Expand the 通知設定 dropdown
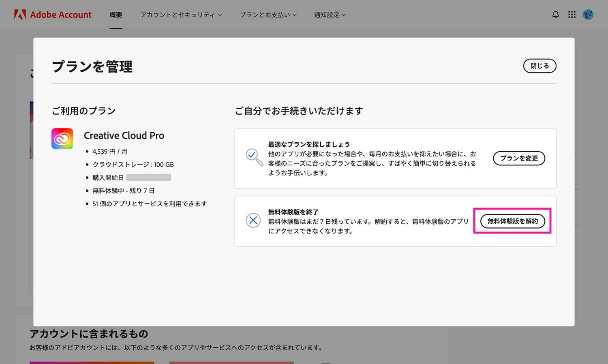This screenshot has width=608, height=364. point(330,15)
